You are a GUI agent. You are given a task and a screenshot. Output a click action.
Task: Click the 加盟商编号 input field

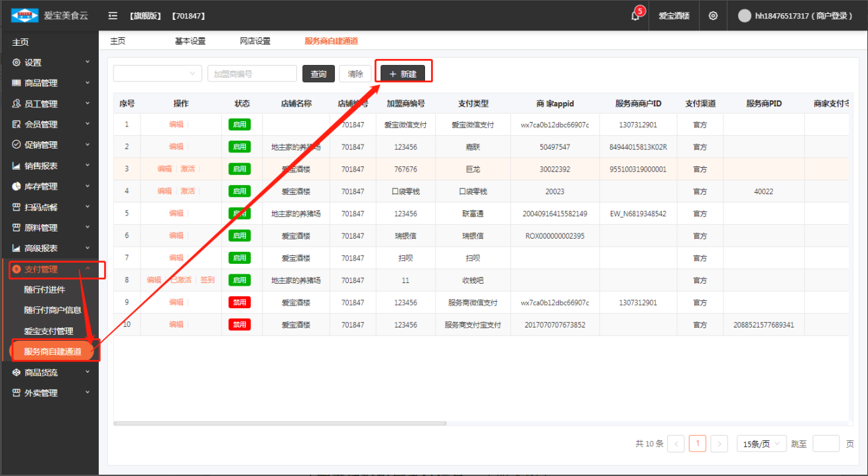(x=252, y=74)
